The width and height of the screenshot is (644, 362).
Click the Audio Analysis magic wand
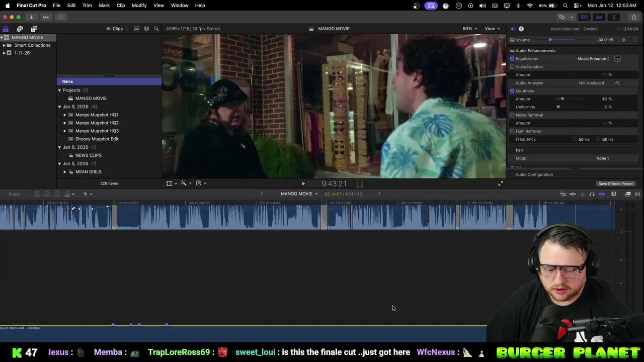coord(617,83)
